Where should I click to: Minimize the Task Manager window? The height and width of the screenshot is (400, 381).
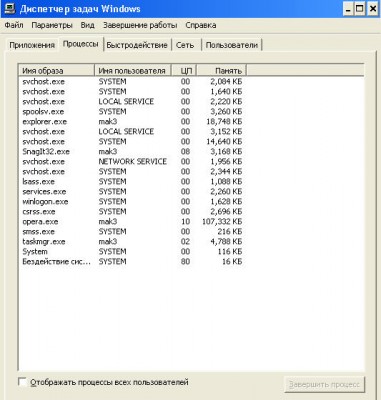pos(348,8)
